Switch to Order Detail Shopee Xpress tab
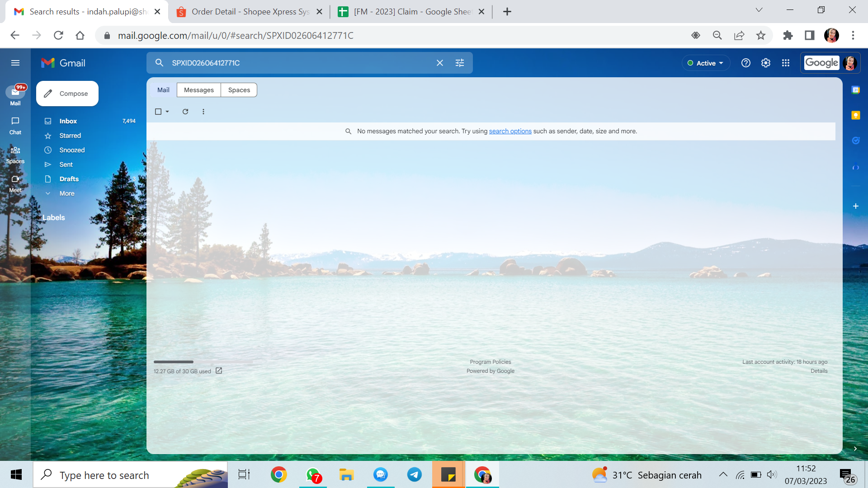This screenshot has height=488, width=868. [x=250, y=12]
